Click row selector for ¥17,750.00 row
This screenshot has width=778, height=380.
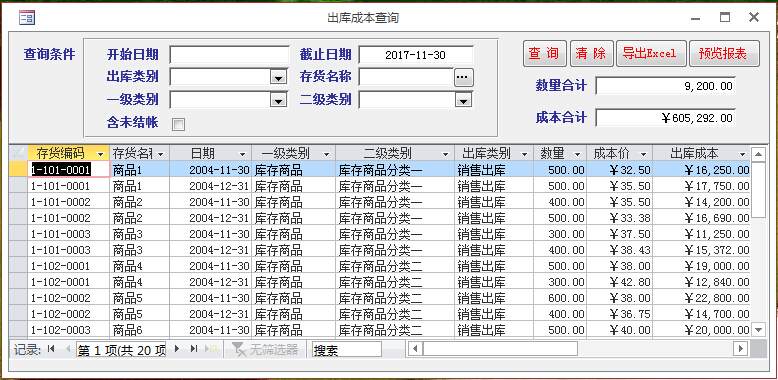(x=18, y=186)
